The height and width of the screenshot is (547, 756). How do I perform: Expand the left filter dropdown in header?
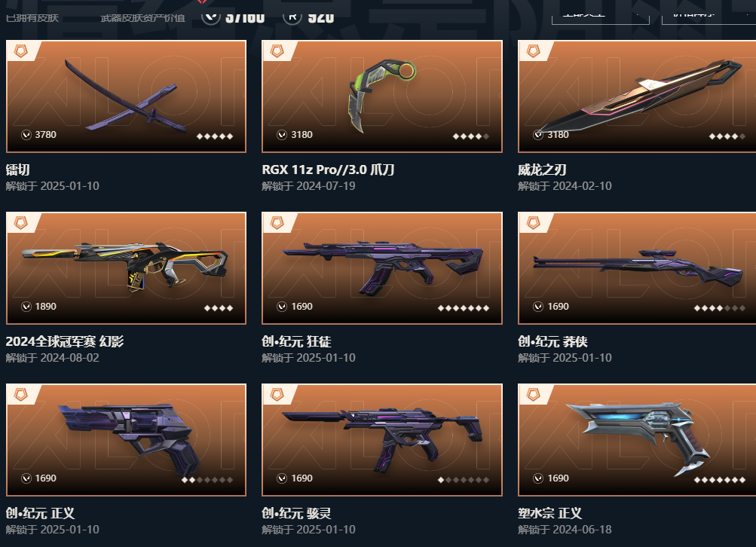tap(600, 16)
